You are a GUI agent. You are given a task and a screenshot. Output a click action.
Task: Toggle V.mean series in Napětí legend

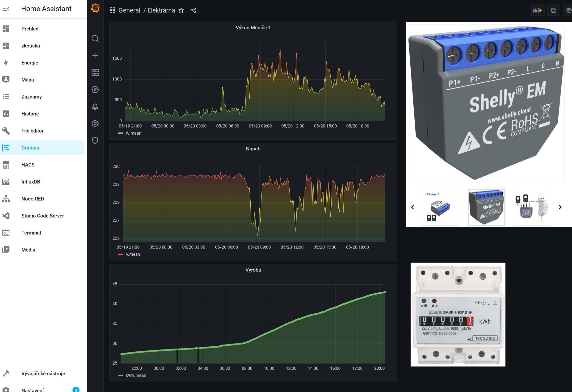[133, 254]
